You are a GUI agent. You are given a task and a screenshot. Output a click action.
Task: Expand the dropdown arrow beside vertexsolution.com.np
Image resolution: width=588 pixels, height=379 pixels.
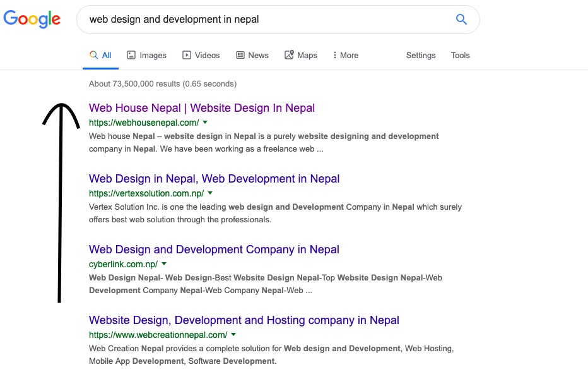[209, 193]
